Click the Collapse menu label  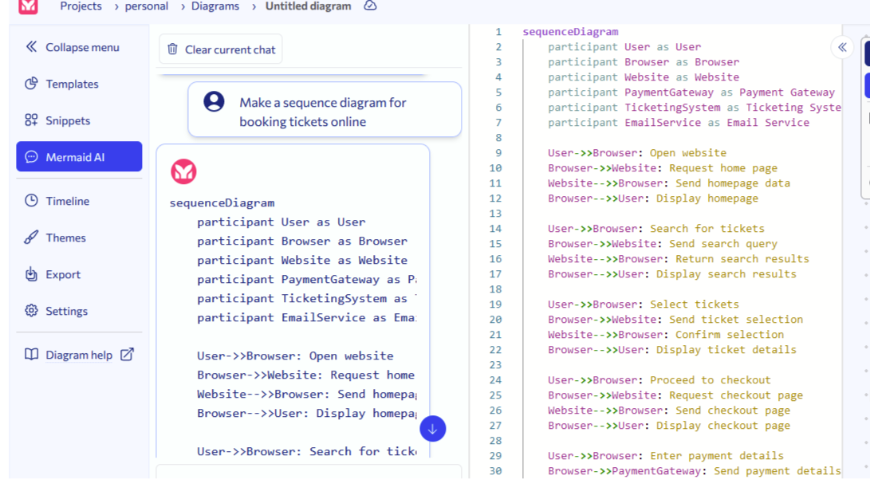82,47
